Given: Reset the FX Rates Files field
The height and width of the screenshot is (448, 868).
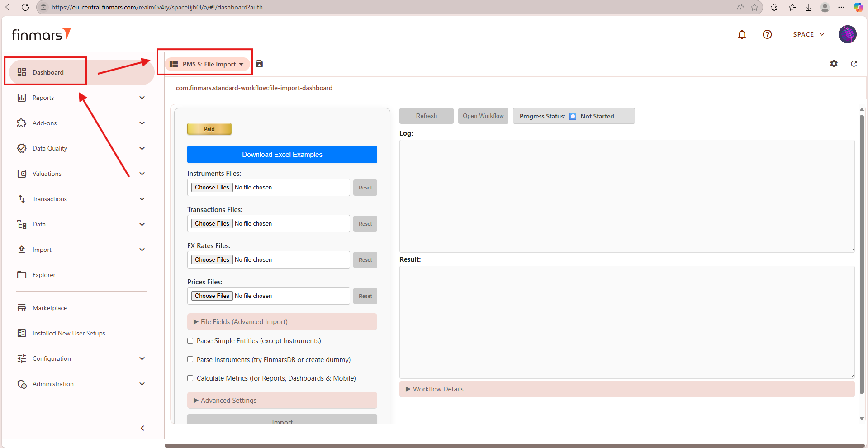Looking at the screenshot, I should (365, 260).
